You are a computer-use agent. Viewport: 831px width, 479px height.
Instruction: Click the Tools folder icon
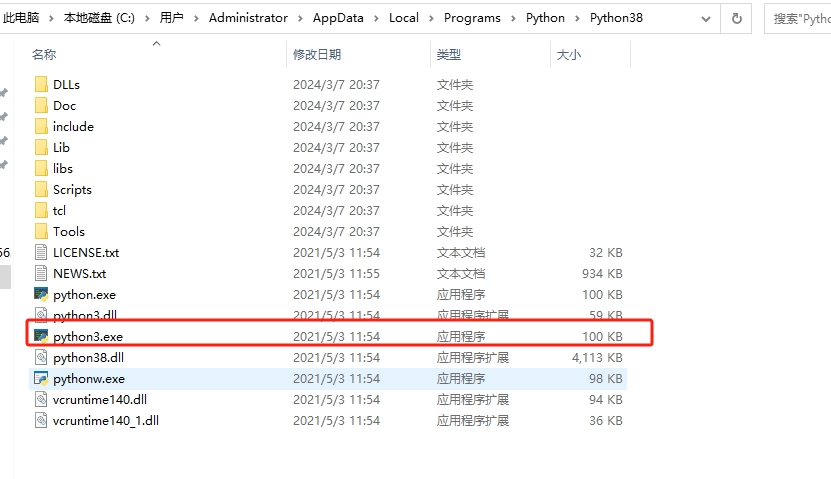click(x=41, y=232)
